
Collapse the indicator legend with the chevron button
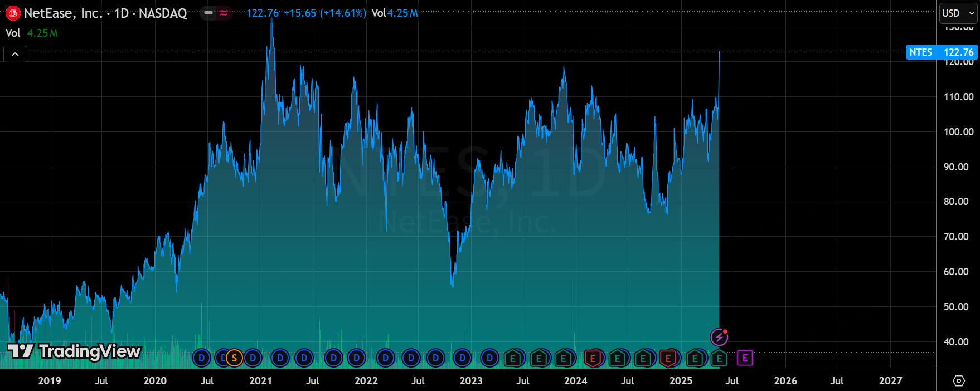15,54
